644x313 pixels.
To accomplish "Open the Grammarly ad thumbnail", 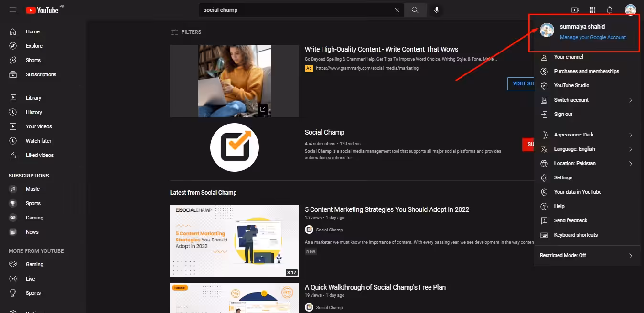I will pos(235,81).
